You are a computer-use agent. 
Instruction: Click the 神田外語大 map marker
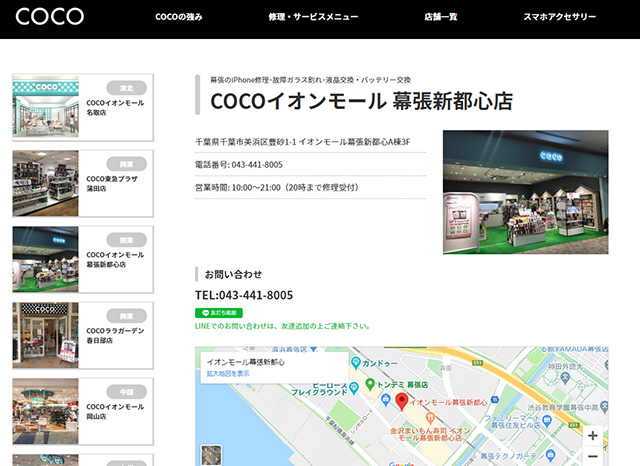pyautogui.click(x=565, y=378)
